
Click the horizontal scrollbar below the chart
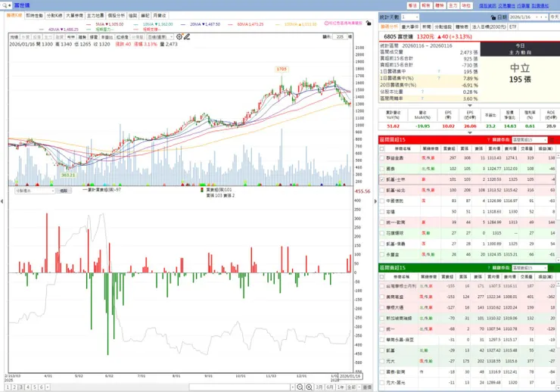click(239, 387)
